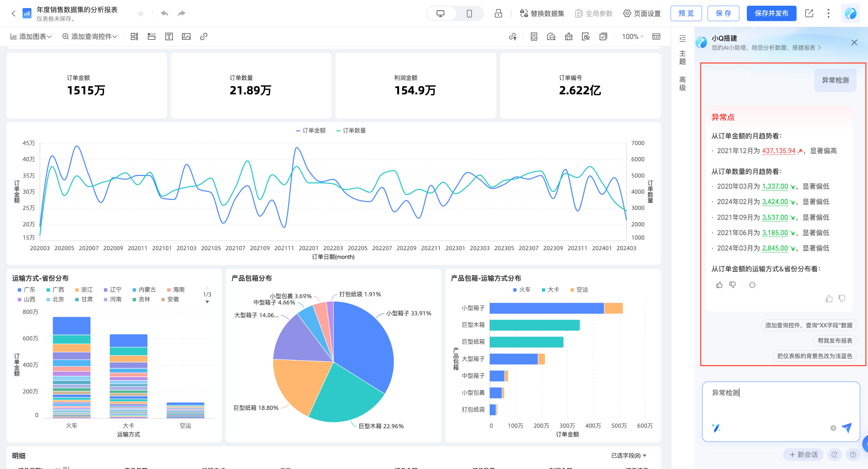
Task: Switch to desktop layout view
Action: (440, 14)
